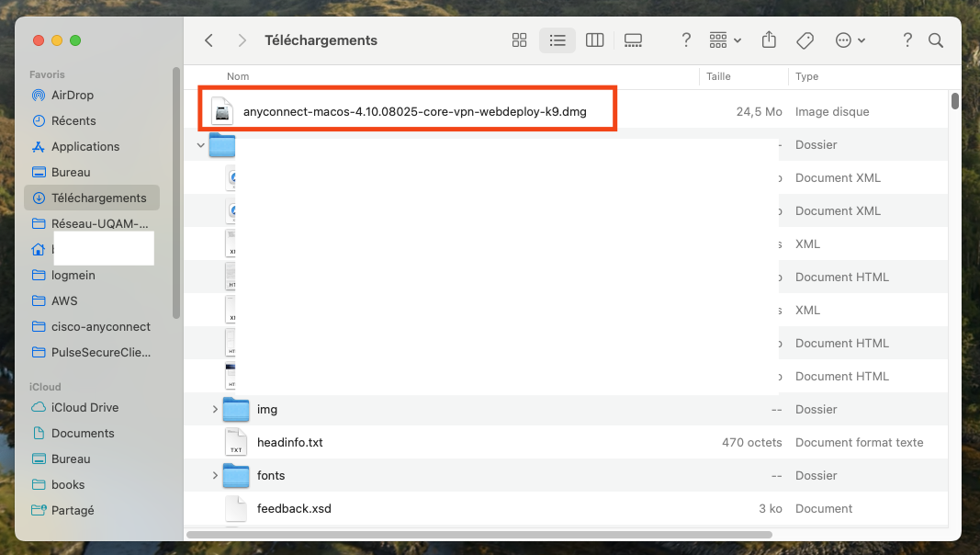
Task: Open the group-by items dropdown
Action: 725,40
